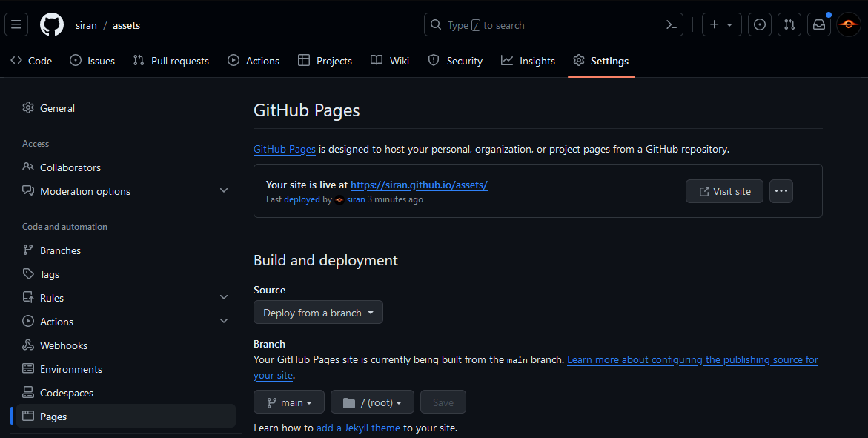The image size is (868, 438).
Task: Open the issues icon in header
Action: (x=759, y=24)
